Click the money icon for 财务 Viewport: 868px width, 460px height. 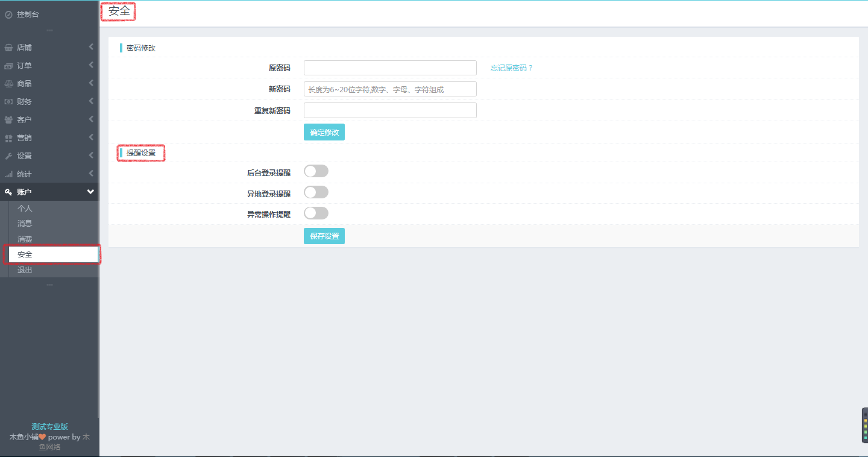point(8,102)
